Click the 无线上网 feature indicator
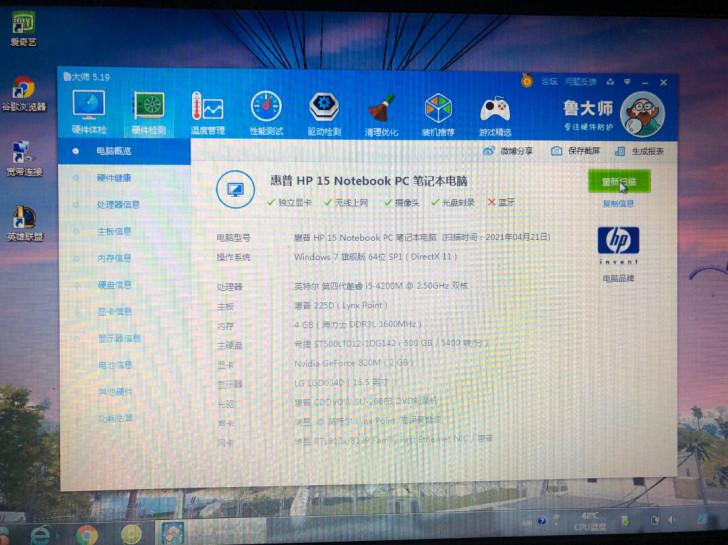The height and width of the screenshot is (545, 728). pyautogui.click(x=346, y=202)
